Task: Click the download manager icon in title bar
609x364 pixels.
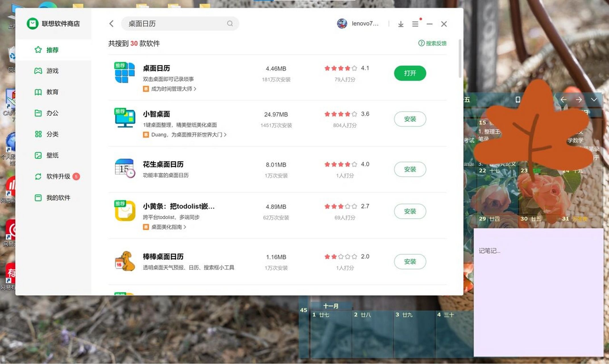Action: click(401, 24)
